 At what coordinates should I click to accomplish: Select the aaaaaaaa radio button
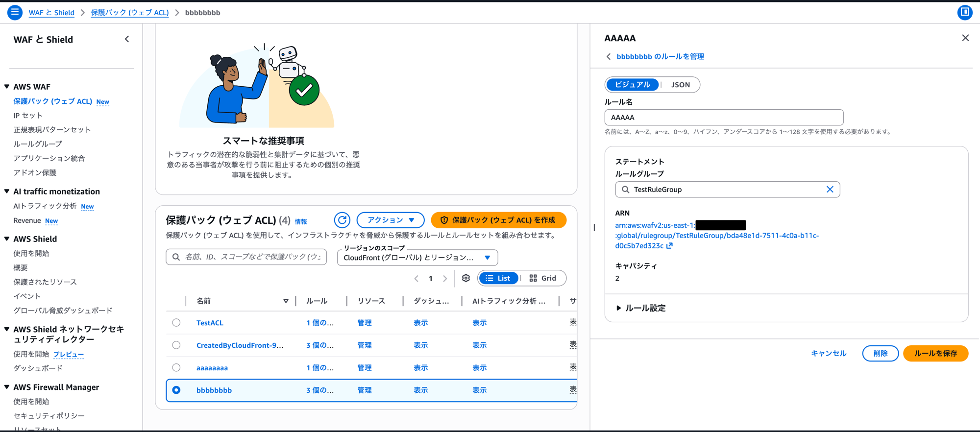coord(176,367)
